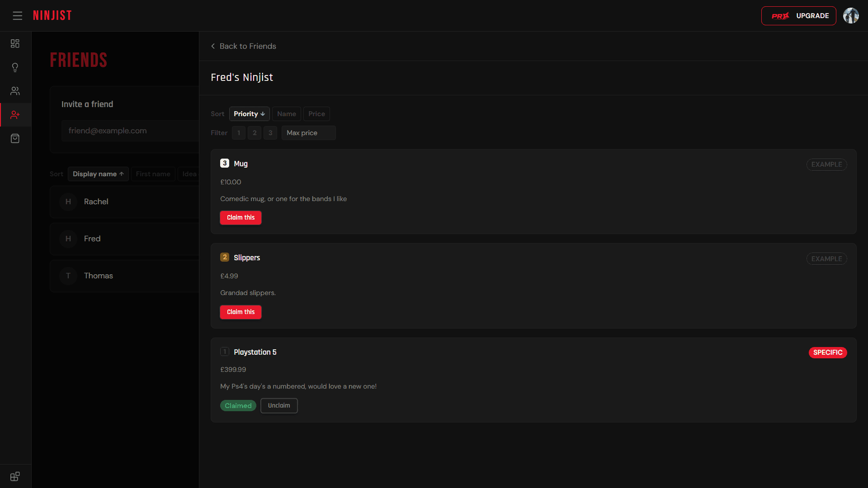
Task: Click the Pro Upgrade button
Action: click(x=798, y=16)
